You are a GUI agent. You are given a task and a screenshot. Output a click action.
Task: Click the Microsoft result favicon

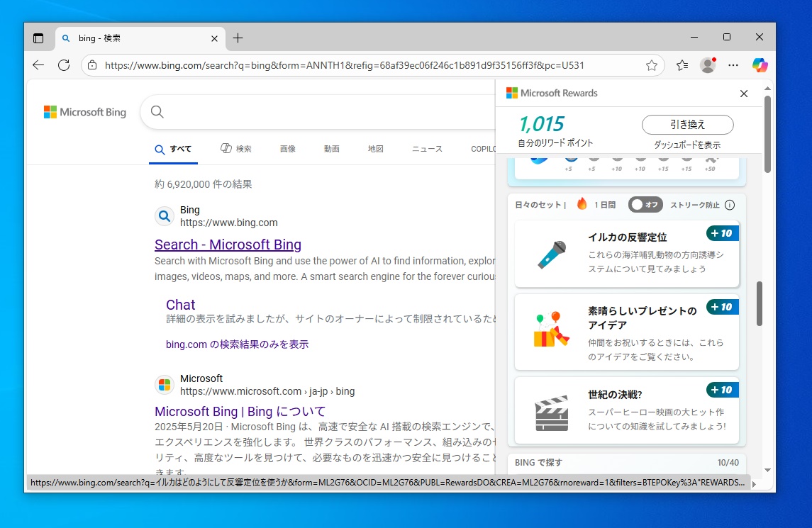164,385
